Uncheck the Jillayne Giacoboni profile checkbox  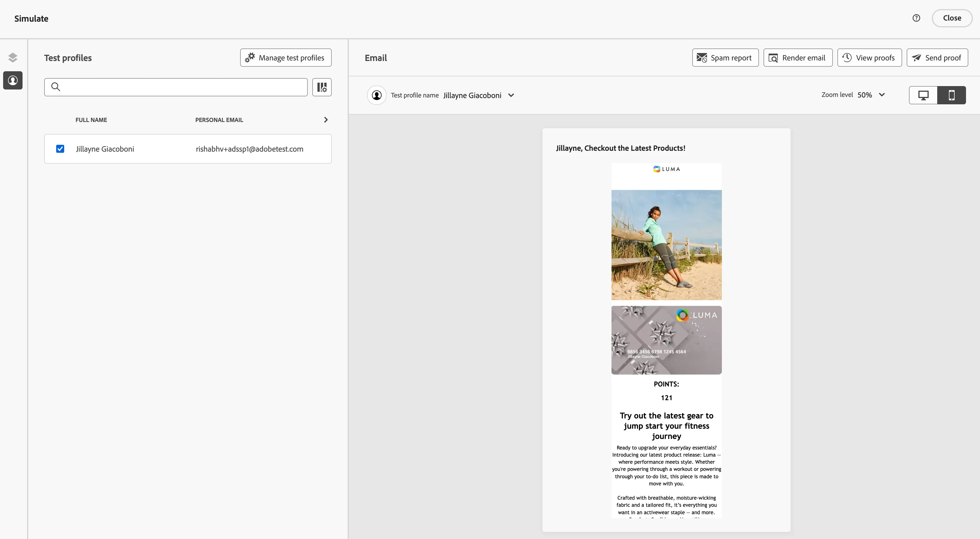pyautogui.click(x=60, y=149)
